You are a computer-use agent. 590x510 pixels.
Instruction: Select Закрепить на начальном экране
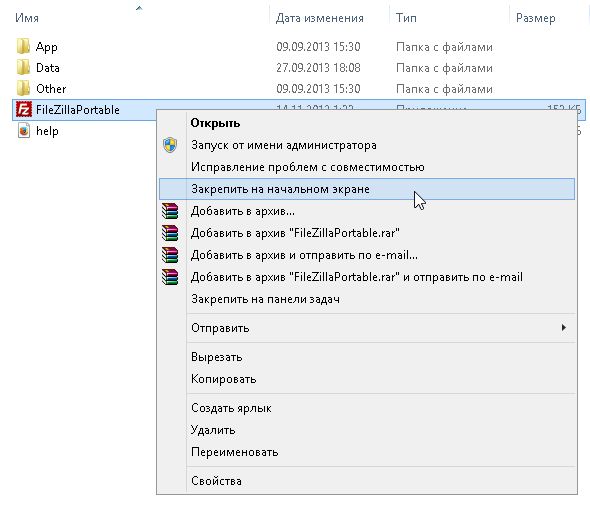[367, 189]
